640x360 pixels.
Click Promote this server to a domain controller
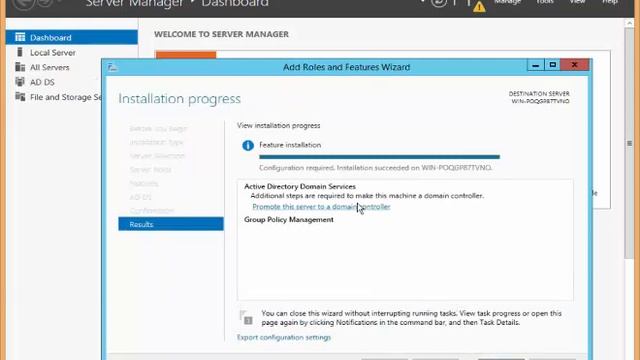pos(321,207)
